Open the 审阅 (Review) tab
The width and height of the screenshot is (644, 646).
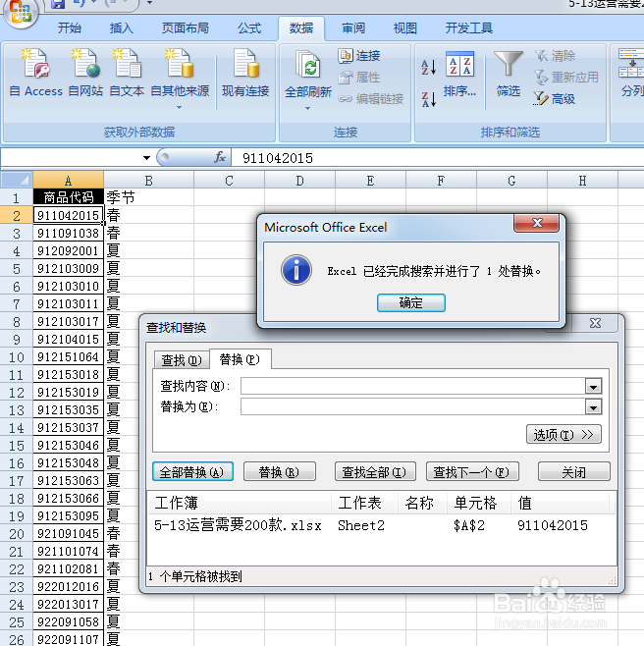click(353, 28)
